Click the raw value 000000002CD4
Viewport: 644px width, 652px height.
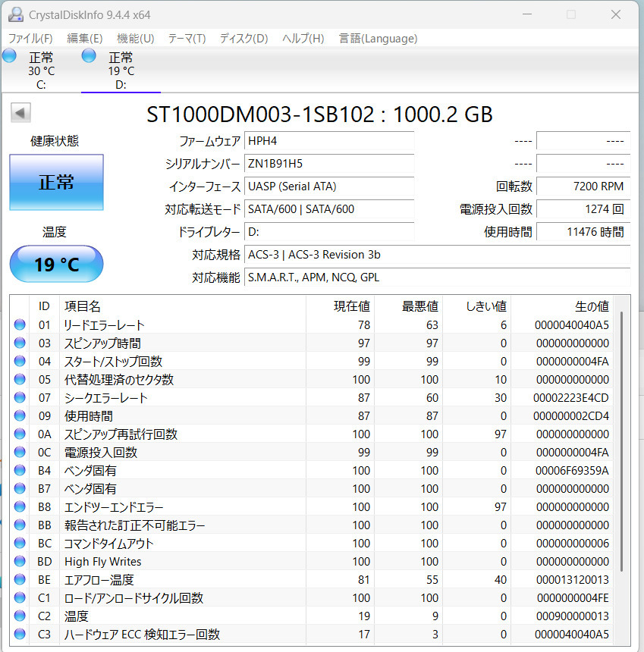[570, 416]
